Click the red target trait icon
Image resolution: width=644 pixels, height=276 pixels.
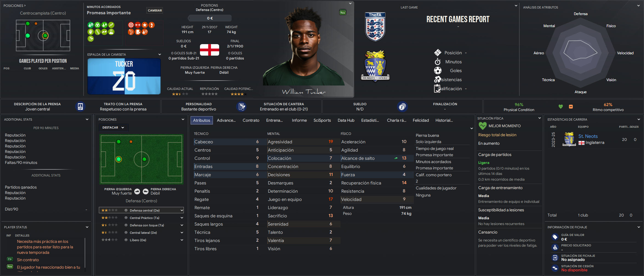[x=131, y=25]
